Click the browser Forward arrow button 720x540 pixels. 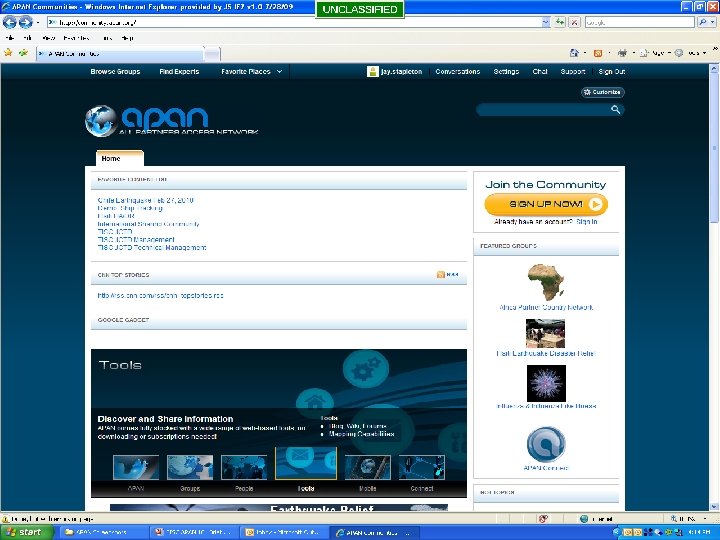point(25,22)
